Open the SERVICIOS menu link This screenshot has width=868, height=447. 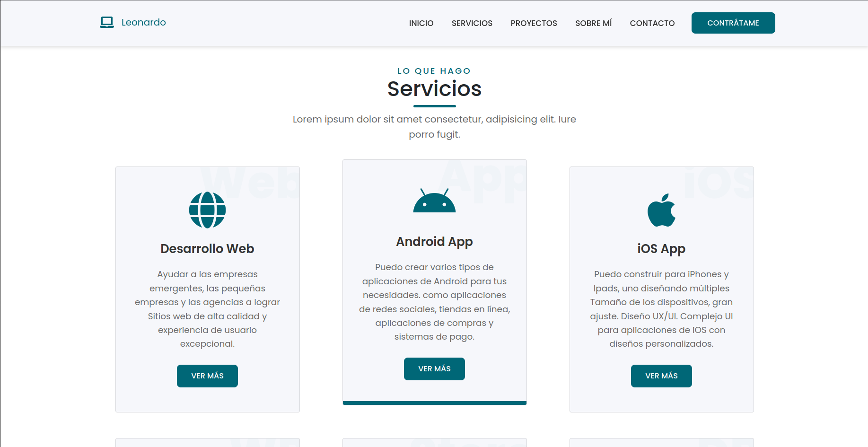click(x=472, y=23)
